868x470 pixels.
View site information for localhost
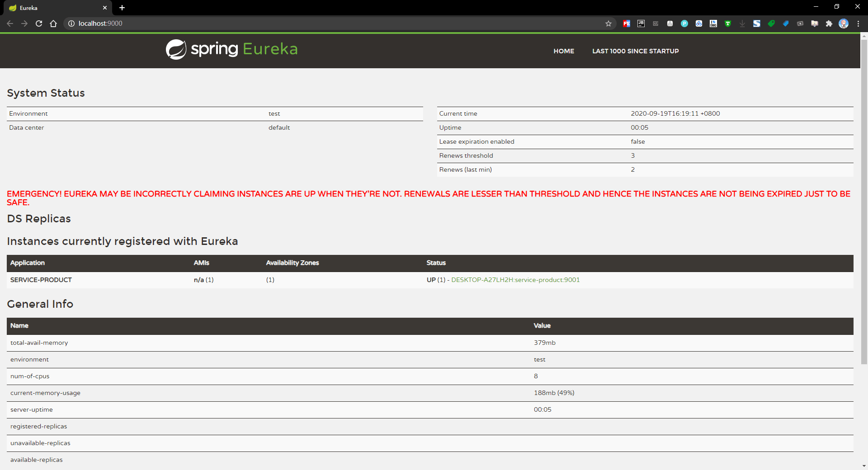coord(71,23)
